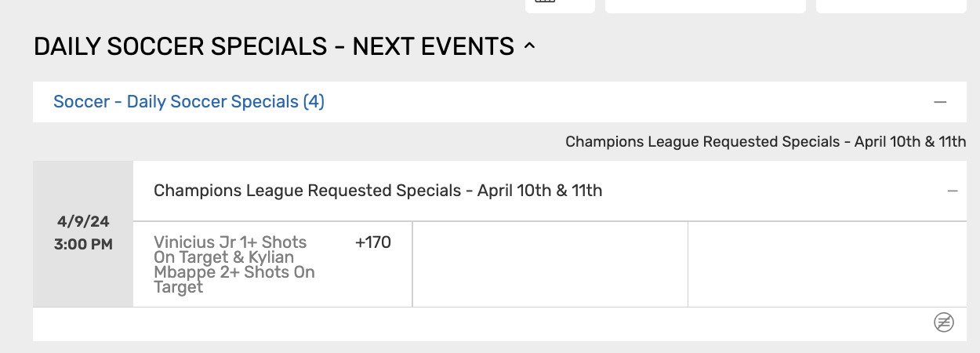The image size is (980, 353).
Task: Click the blank footer row beneath the bet
Action: 470,323
